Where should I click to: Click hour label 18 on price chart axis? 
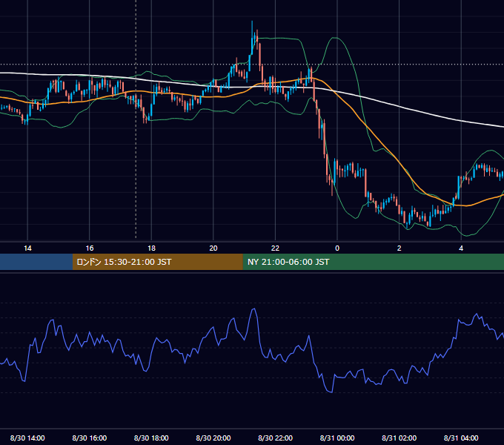click(x=151, y=248)
